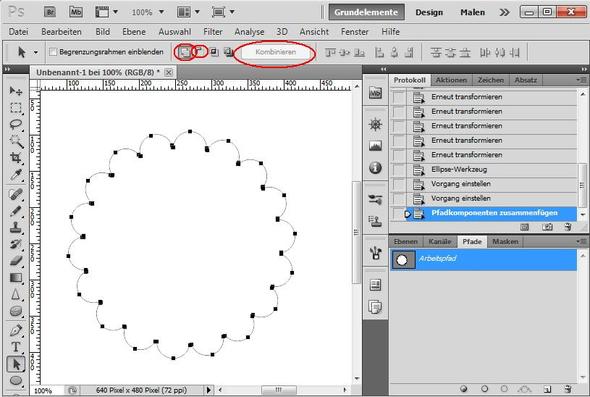Image resolution: width=590 pixels, height=397 pixels.
Task: Select the Eraser tool
Action: click(x=15, y=261)
